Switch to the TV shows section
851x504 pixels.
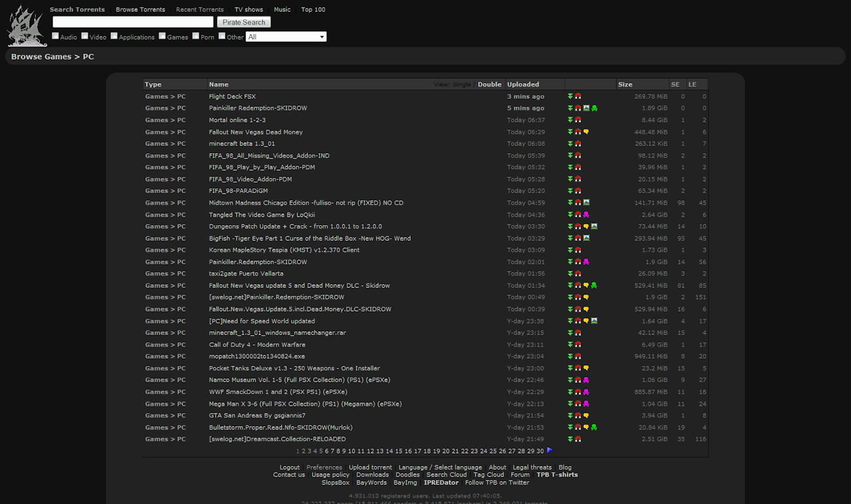(248, 9)
